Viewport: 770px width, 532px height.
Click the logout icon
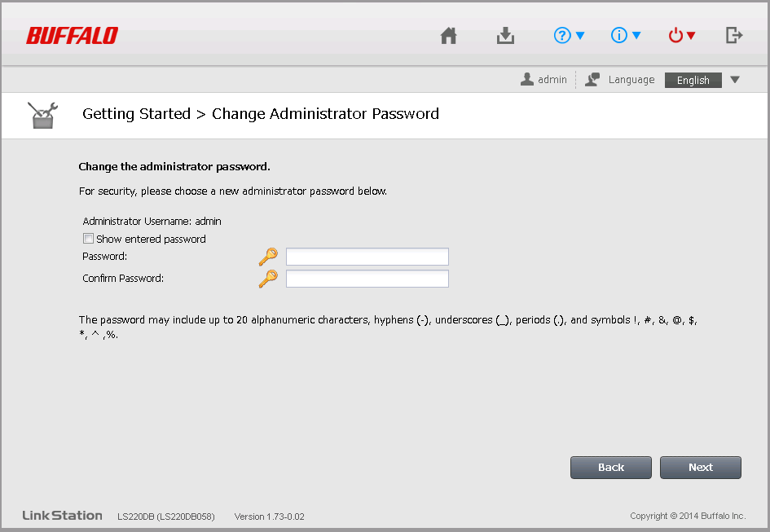pos(734,36)
